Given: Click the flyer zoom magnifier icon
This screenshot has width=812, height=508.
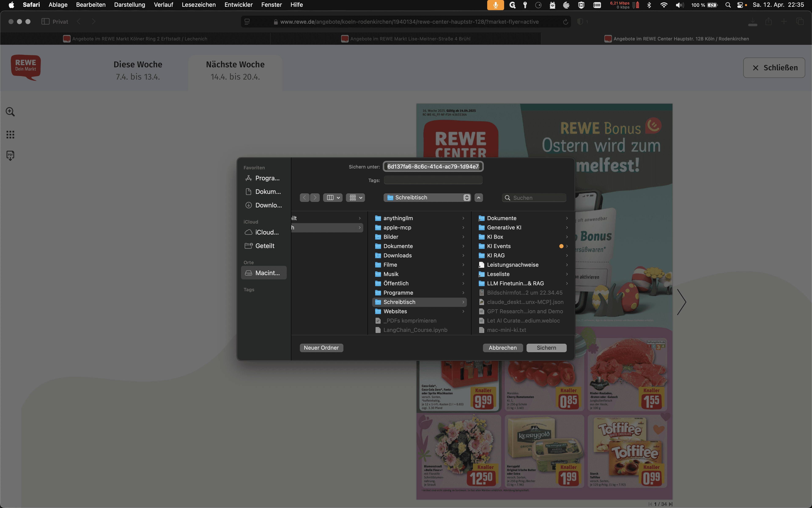Looking at the screenshot, I should coord(10,112).
